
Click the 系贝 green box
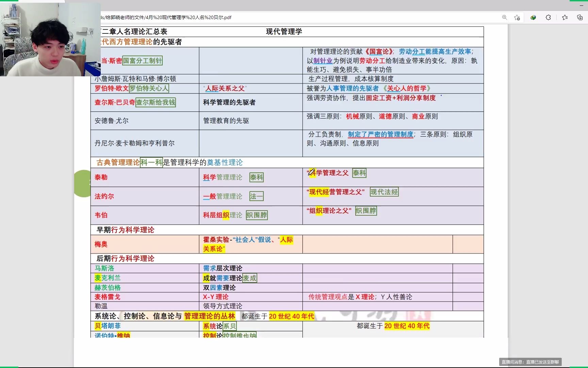pyautogui.click(x=229, y=326)
